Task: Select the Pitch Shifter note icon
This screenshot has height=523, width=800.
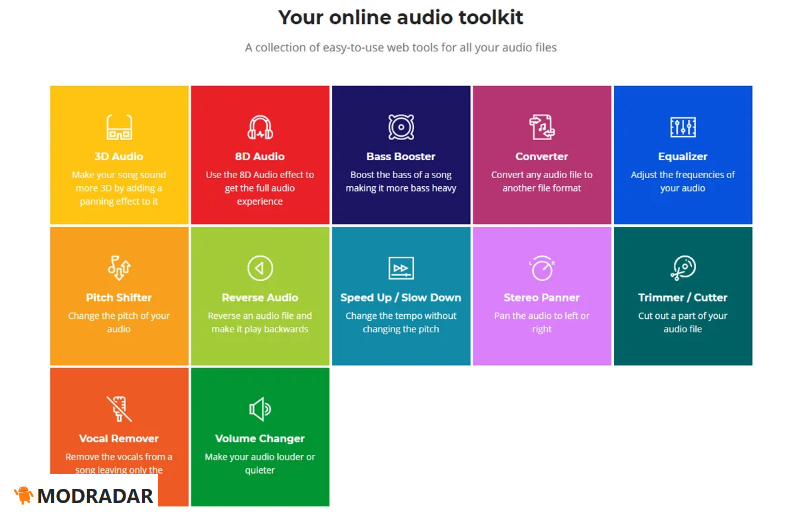Action: coord(119,268)
